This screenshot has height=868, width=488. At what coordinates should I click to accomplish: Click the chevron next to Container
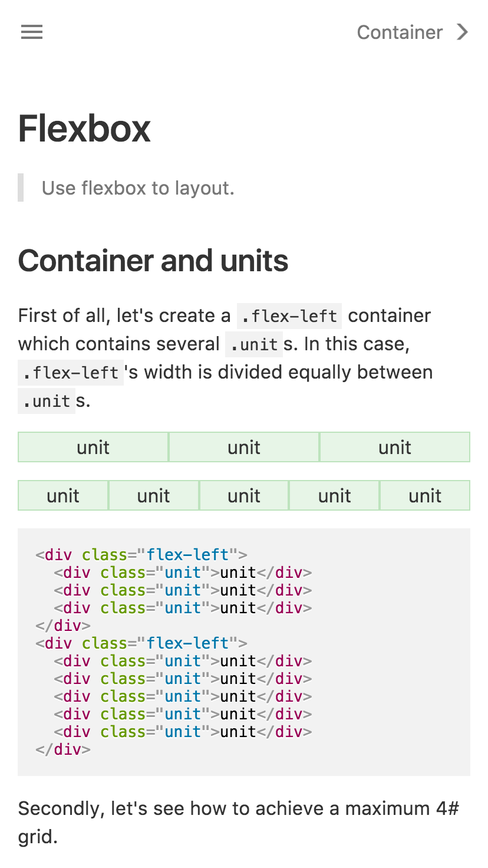click(462, 32)
